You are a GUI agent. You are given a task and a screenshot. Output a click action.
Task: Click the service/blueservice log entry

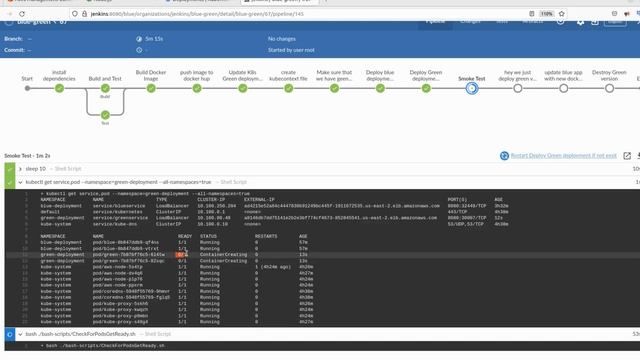tap(119, 206)
